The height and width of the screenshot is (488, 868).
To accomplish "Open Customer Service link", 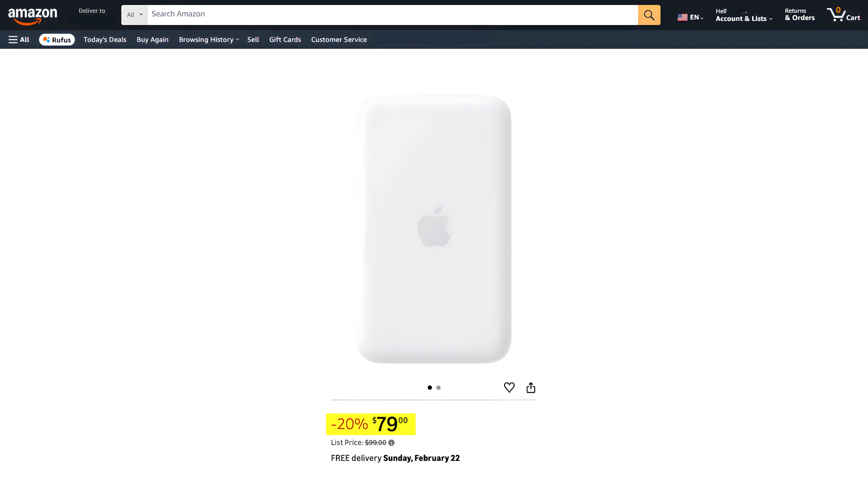I will [339, 40].
